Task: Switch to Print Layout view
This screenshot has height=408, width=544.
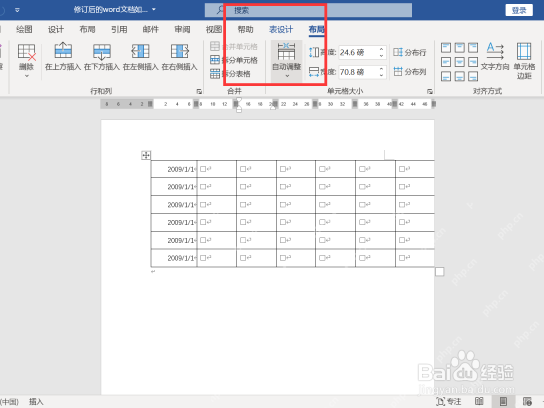Action: point(503,402)
